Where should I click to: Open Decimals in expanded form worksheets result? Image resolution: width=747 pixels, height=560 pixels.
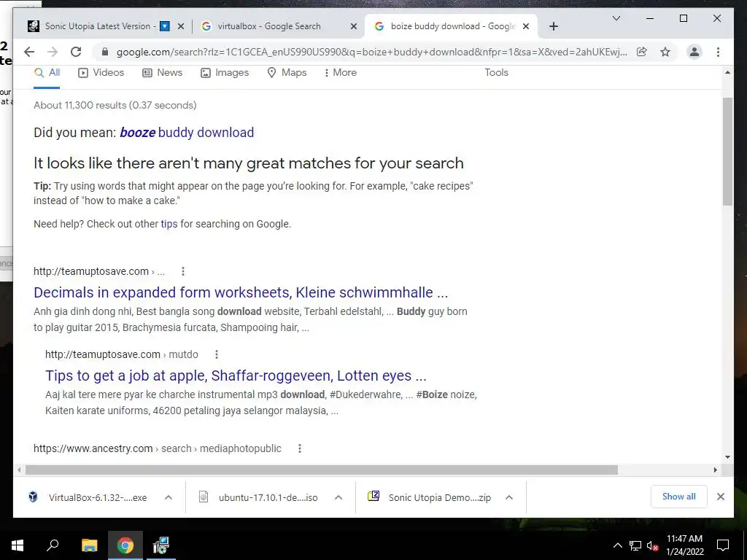241,292
